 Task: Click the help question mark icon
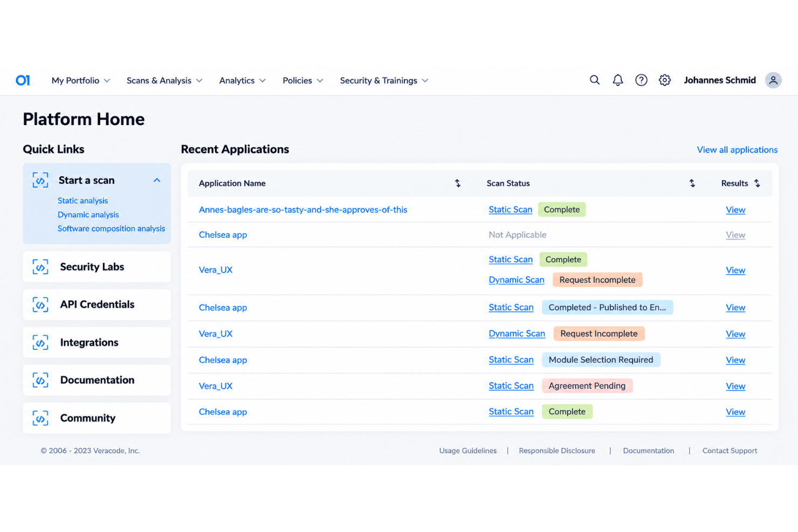[641, 80]
